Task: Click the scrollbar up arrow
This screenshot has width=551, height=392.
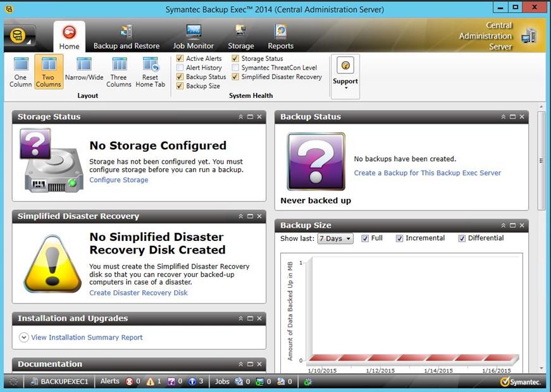Action: click(x=542, y=106)
